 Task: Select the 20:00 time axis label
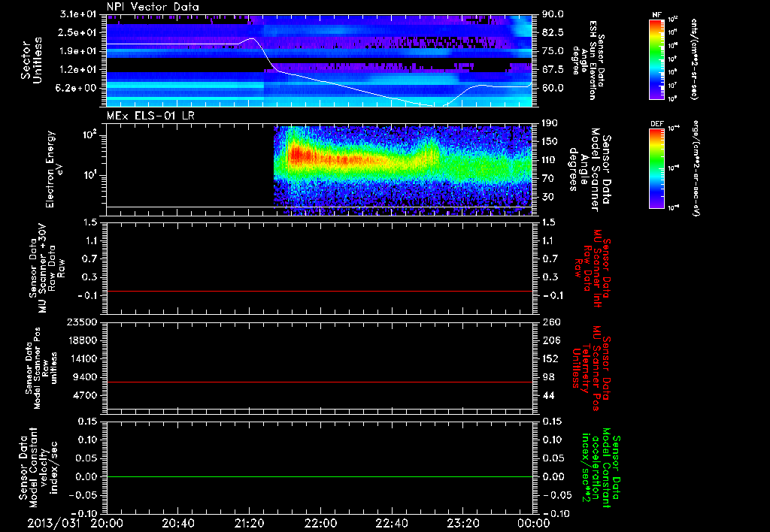pos(107,522)
